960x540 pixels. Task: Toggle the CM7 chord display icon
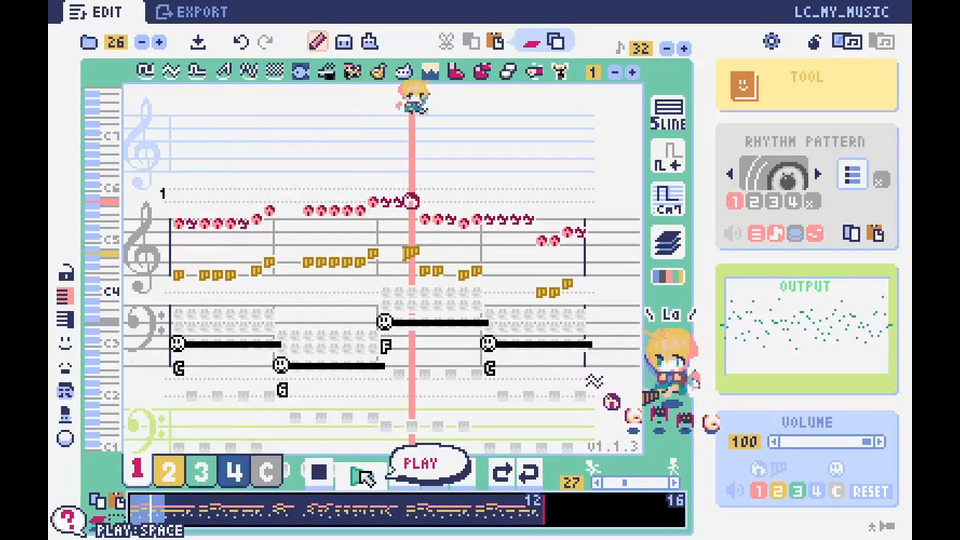pyautogui.click(x=668, y=200)
